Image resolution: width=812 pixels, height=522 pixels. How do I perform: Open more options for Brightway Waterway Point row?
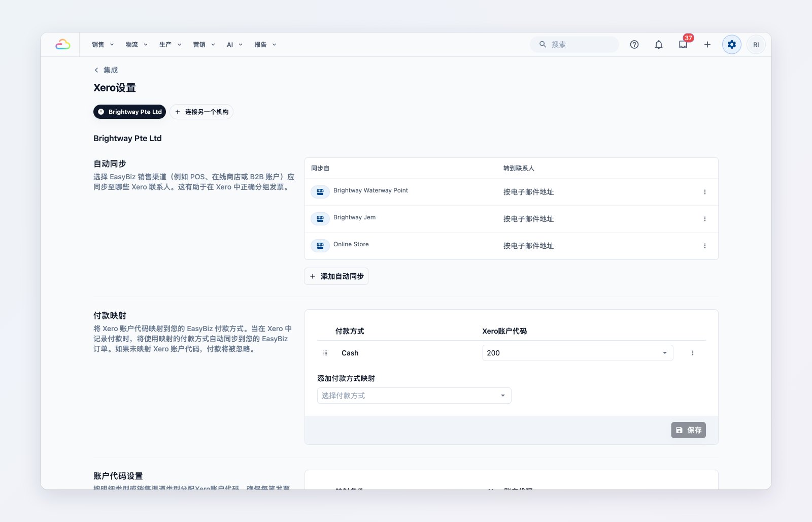coord(705,192)
